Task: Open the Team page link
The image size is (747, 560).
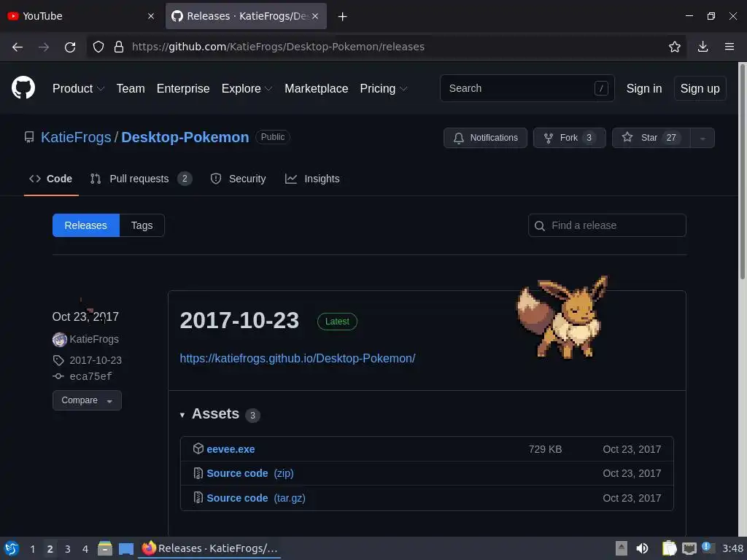Action: 131,88
